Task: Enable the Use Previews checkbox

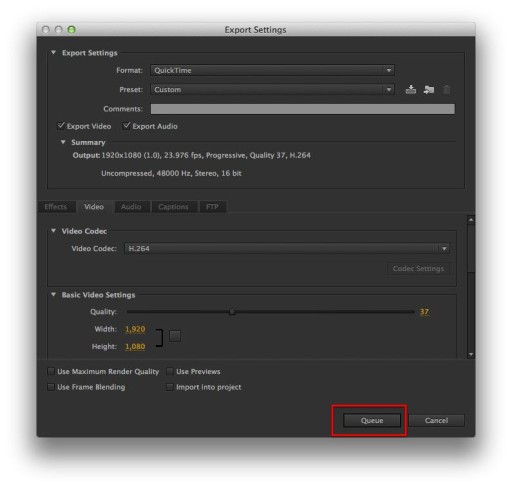Action: (170, 371)
